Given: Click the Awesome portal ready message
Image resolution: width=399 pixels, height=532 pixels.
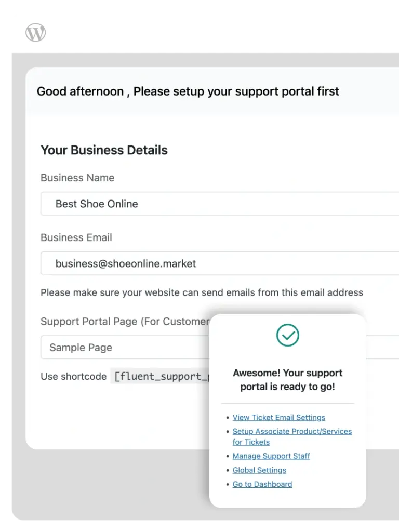Looking at the screenshot, I should (287, 380).
